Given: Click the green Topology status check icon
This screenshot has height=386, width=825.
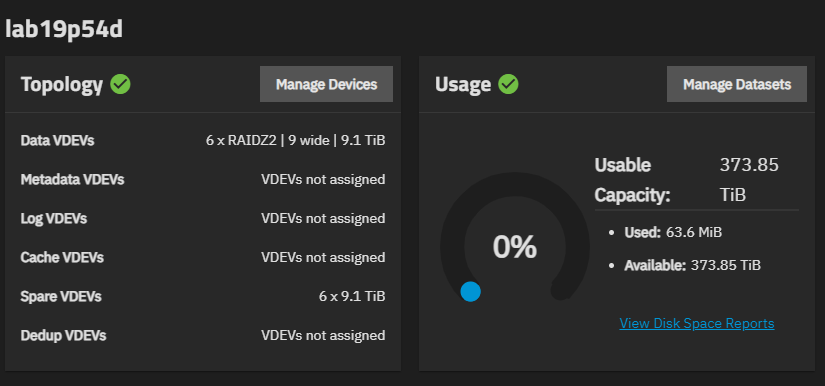Looking at the screenshot, I should click(x=120, y=84).
